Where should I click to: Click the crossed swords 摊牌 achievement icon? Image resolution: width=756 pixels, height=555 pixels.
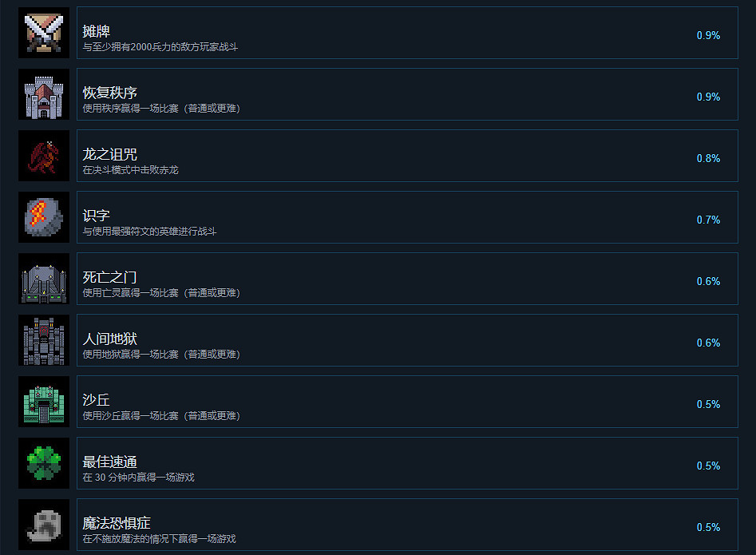(x=44, y=33)
